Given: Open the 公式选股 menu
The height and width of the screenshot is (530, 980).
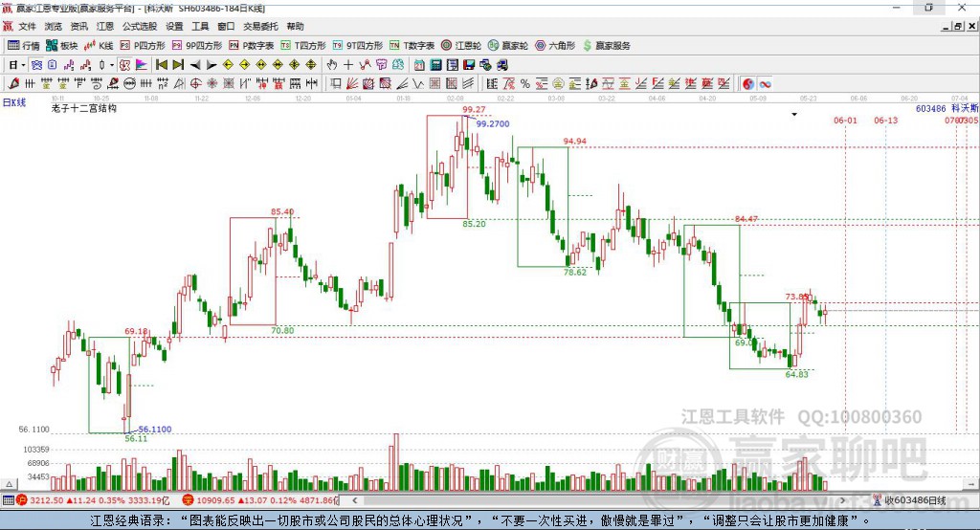Looking at the screenshot, I should click(x=140, y=26).
